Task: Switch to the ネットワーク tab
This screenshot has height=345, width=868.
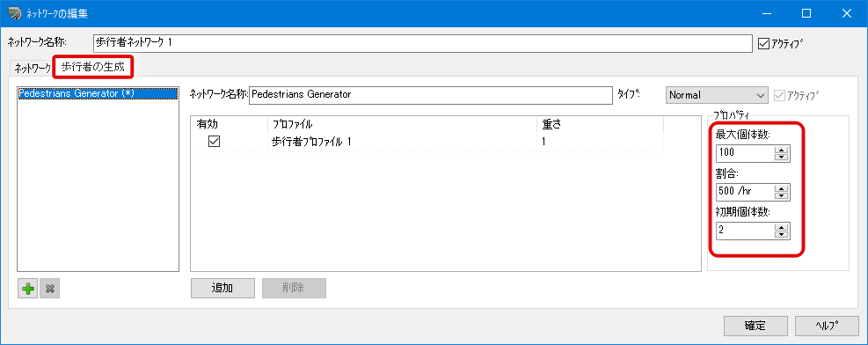Action: (x=33, y=68)
